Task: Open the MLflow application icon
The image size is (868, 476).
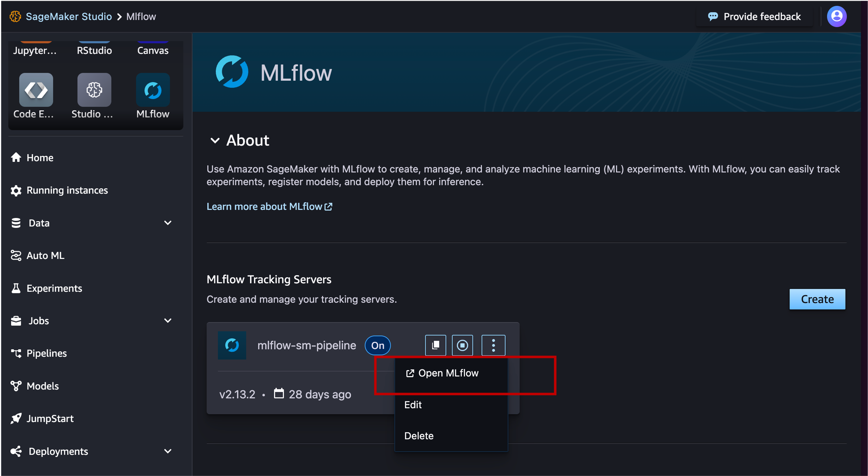Action: [153, 90]
